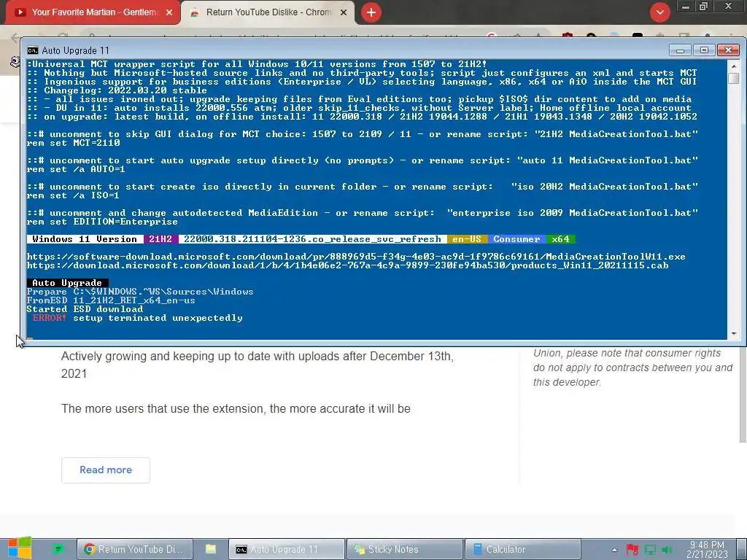Open a new Chrome tab with plus button
This screenshot has width=747, height=560.
(371, 12)
